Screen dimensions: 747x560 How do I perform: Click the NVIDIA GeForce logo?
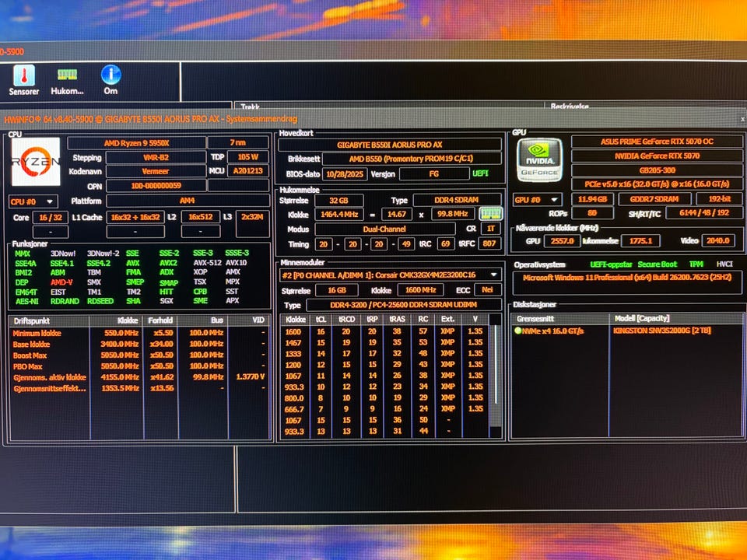[x=539, y=160]
